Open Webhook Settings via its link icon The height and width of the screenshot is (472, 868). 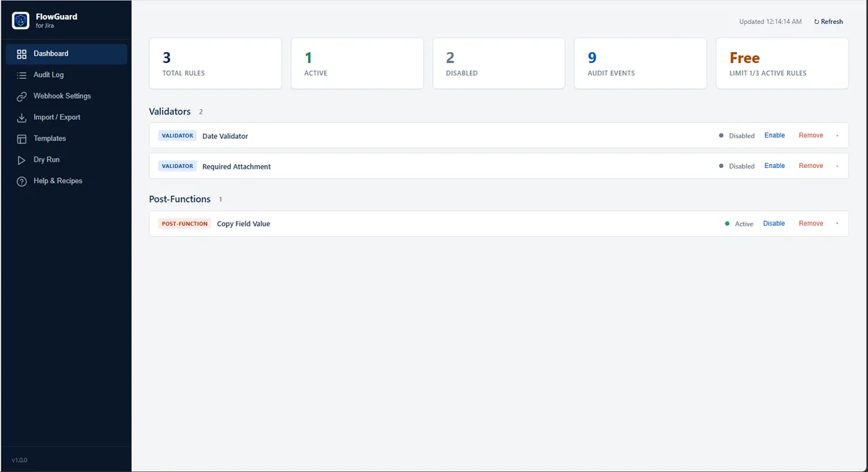click(22, 96)
